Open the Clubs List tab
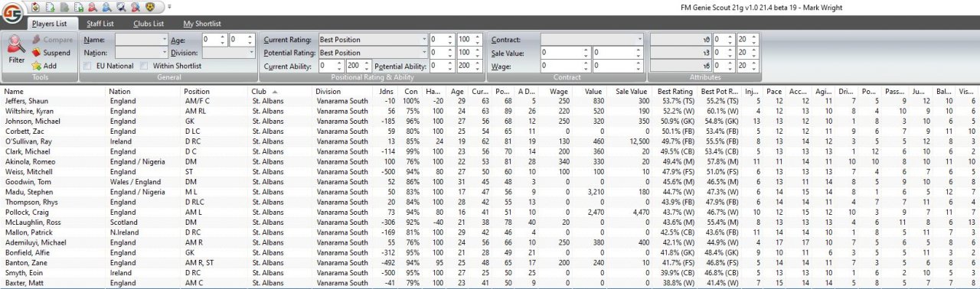This screenshot has height=289, width=980. [x=149, y=24]
